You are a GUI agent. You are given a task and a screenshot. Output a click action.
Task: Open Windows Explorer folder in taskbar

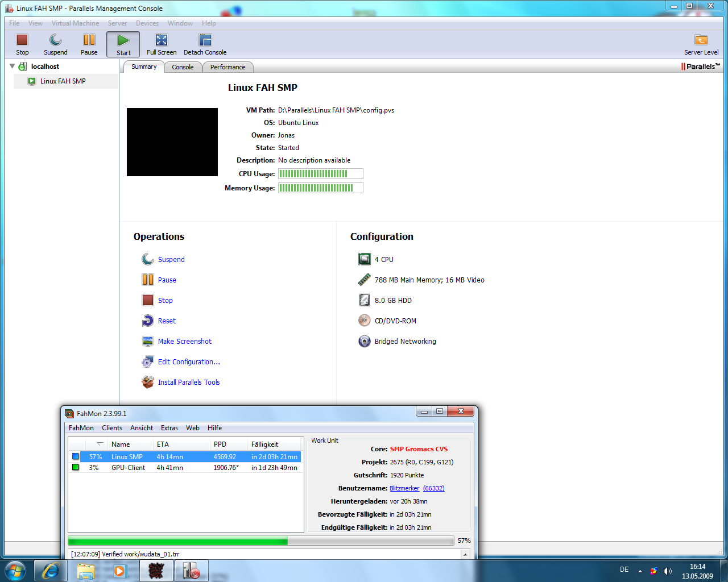(x=86, y=571)
